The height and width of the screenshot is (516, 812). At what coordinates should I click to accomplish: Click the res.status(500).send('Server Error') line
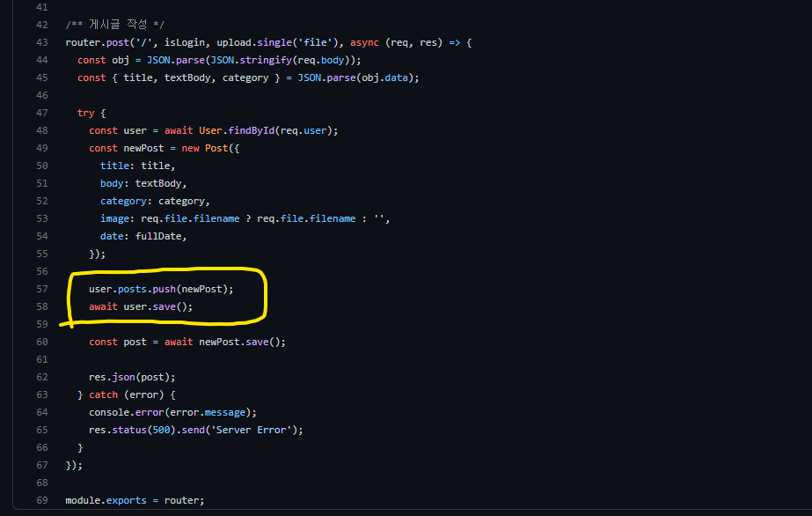tap(196, 430)
